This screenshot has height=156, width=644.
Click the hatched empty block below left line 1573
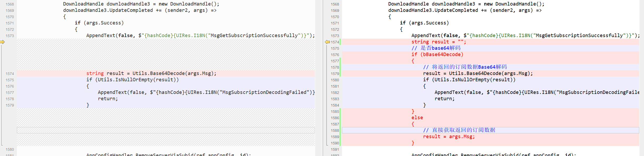(x=166, y=54)
